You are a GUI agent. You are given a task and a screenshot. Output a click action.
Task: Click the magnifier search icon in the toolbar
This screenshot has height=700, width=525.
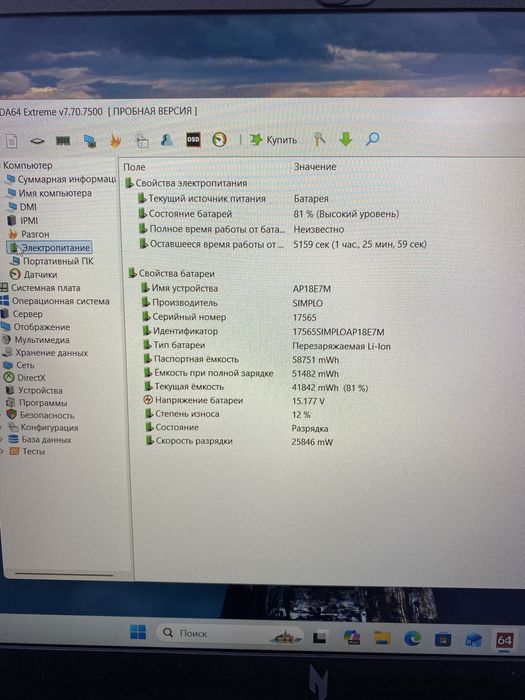(372, 139)
